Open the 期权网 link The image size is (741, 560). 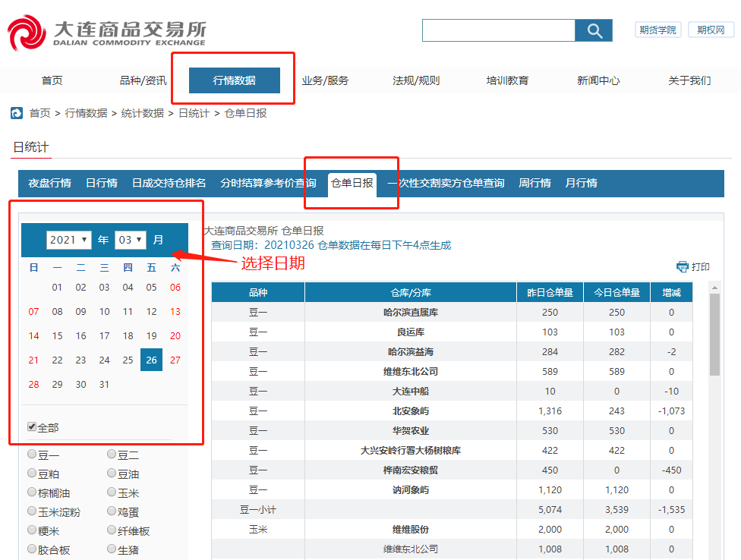[711, 30]
